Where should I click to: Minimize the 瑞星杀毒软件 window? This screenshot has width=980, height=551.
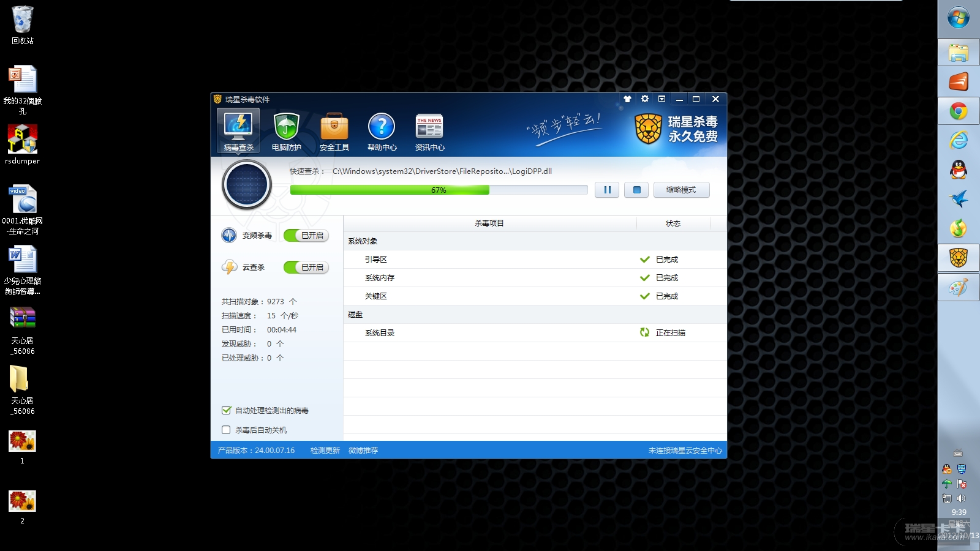pos(679,99)
